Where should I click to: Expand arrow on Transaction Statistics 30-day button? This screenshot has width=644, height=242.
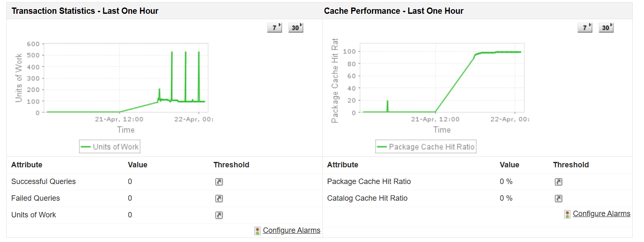click(x=300, y=25)
